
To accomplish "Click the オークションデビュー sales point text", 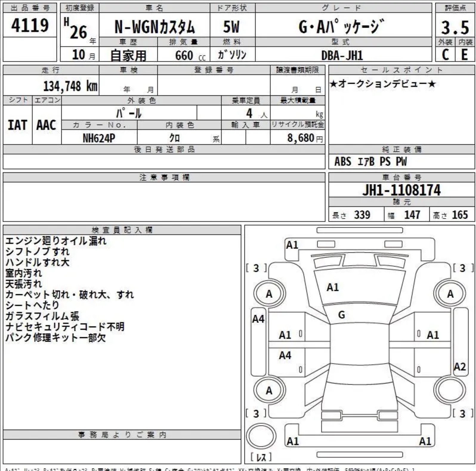I will tap(383, 84).
